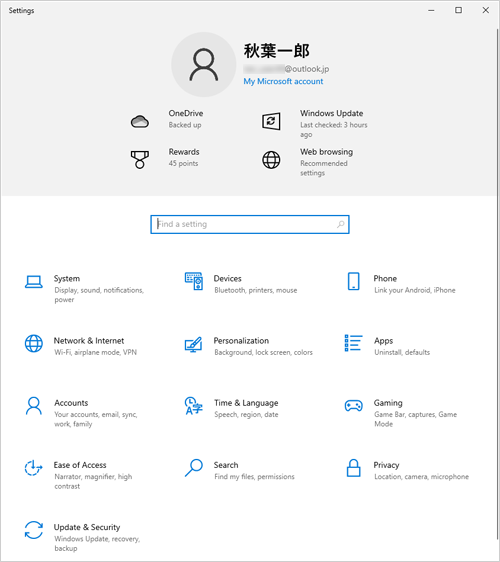
Task: Open the Search category label
Action: pos(226,465)
